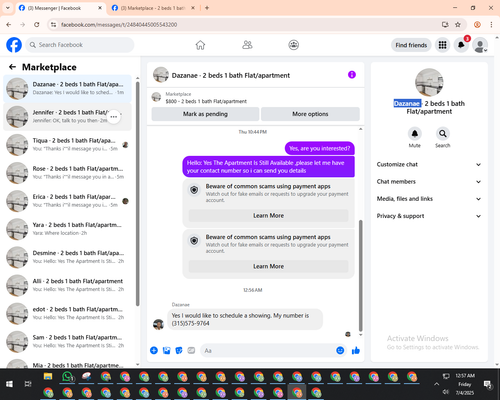The width and height of the screenshot is (500, 400).
Task: Click the browser back arrow
Action: [9, 25]
